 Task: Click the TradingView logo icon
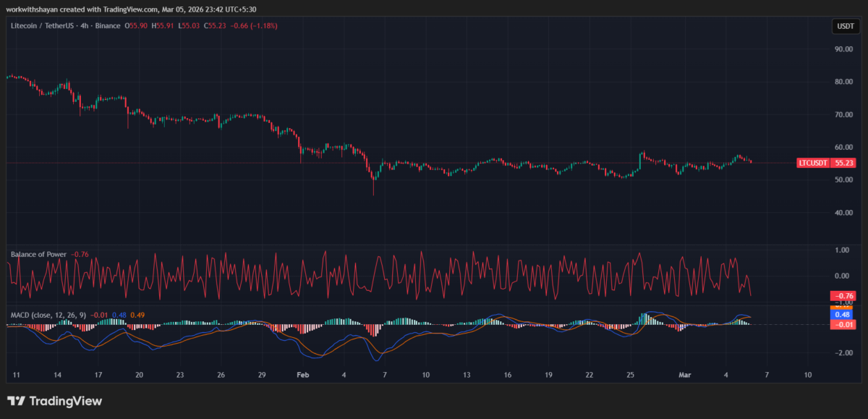pyautogui.click(x=16, y=401)
